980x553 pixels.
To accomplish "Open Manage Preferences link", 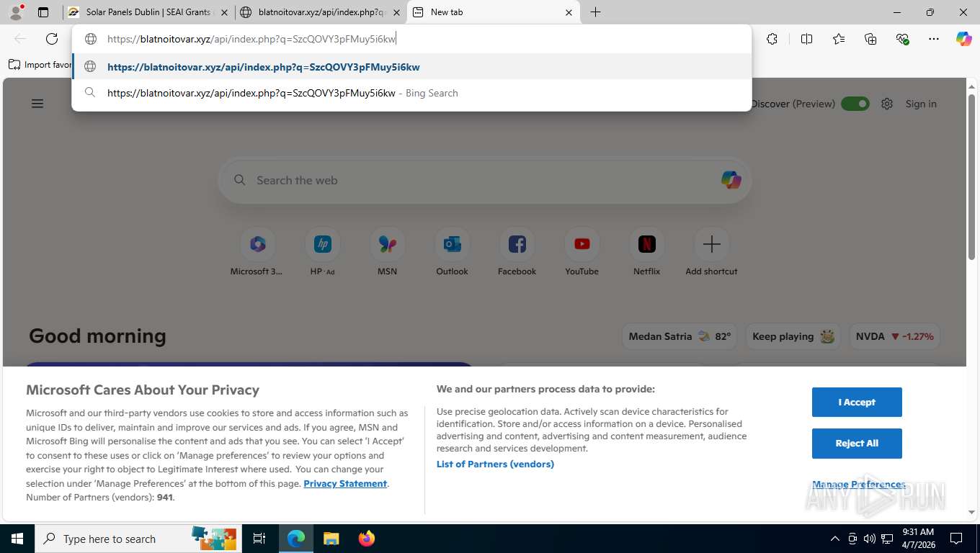I will tap(858, 484).
